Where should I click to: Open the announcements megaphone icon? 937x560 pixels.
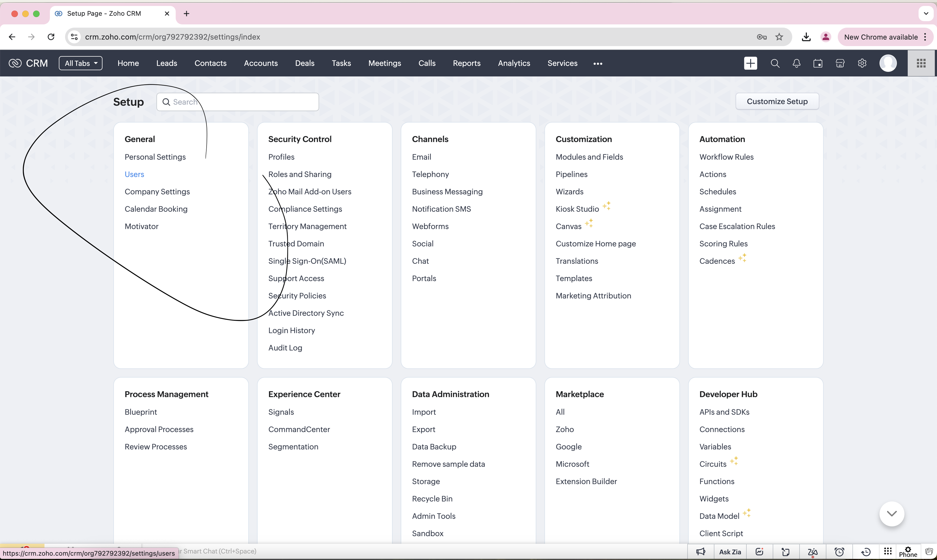tap(700, 552)
